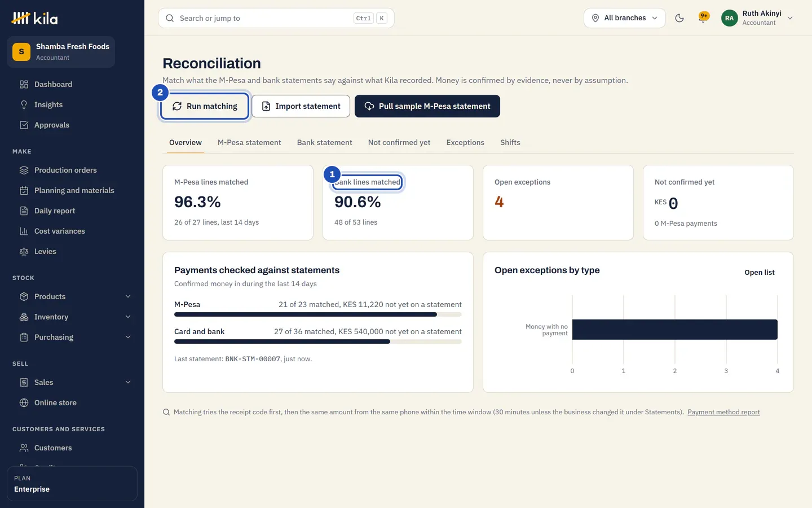
Task: Open the Shifts tab
Action: [x=510, y=142]
